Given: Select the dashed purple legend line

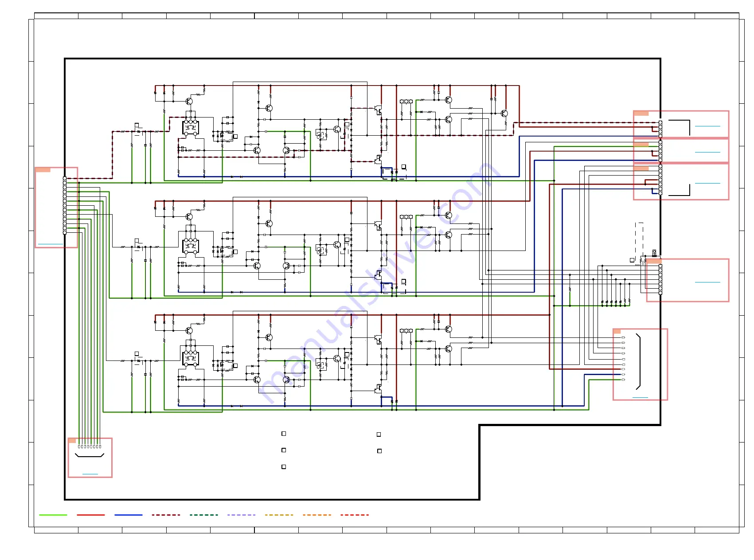Looking at the screenshot, I should pyautogui.click(x=242, y=515).
